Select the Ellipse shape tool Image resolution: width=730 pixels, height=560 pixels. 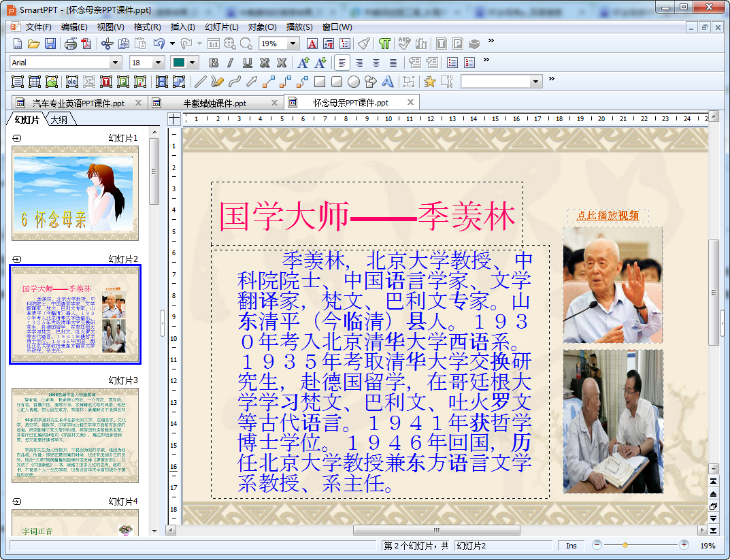(x=353, y=82)
